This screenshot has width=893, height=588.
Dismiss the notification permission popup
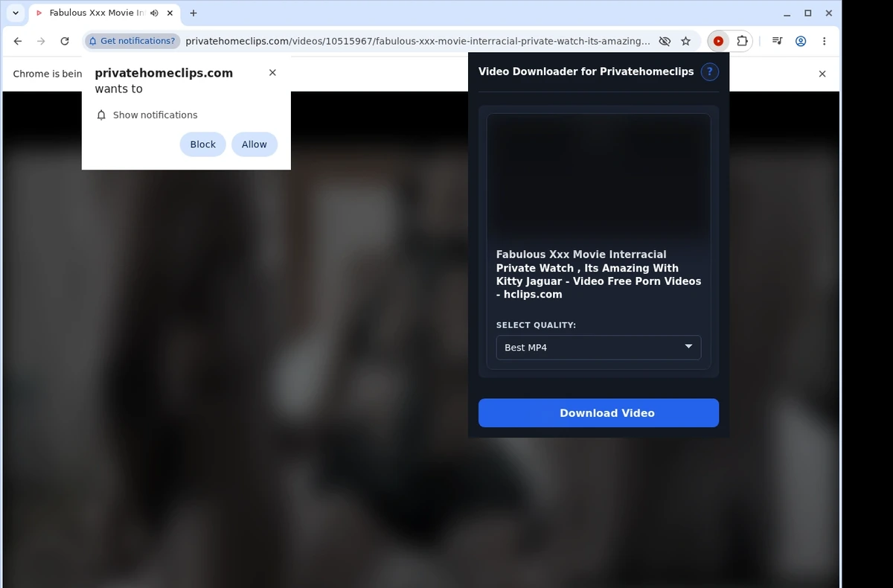(272, 72)
